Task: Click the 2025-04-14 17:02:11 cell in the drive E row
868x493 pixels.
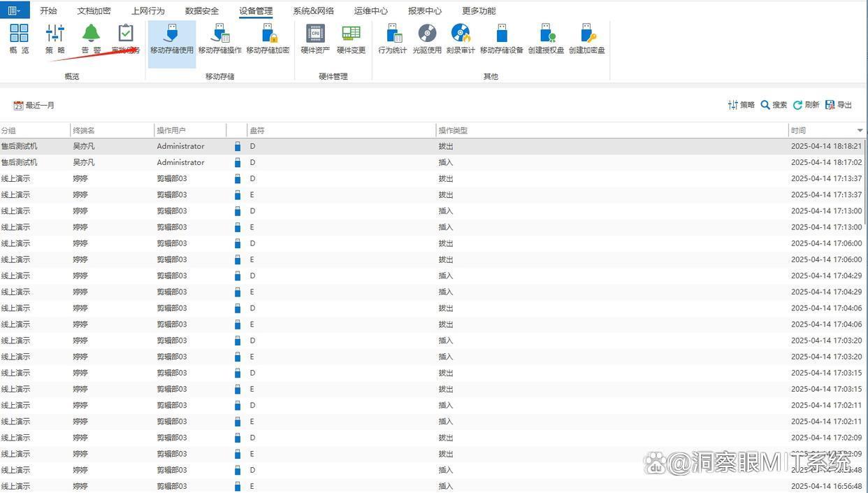Action: tap(826, 422)
